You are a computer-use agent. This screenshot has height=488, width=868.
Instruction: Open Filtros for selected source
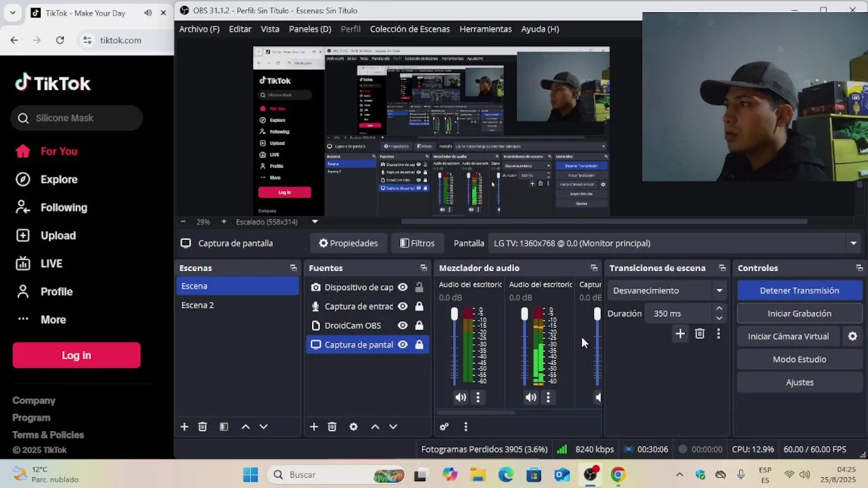(417, 243)
